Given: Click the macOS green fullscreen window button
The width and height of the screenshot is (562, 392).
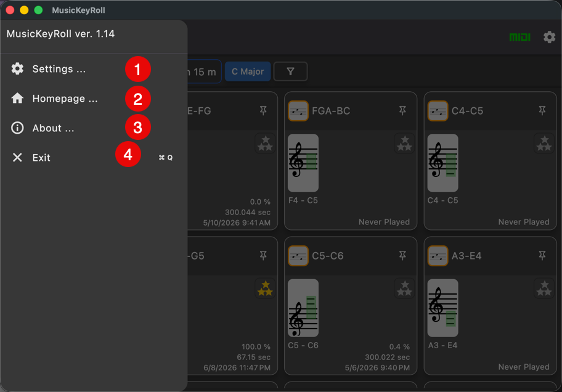Looking at the screenshot, I should coord(38,10).
